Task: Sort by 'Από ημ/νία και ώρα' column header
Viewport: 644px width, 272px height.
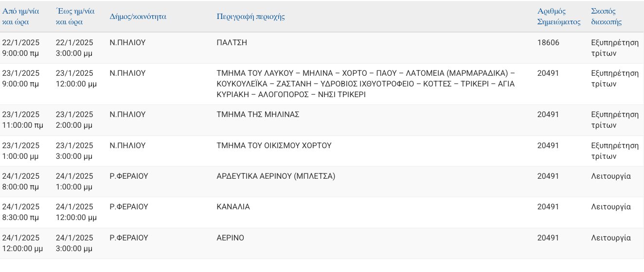Action: [x=20, y=16]
